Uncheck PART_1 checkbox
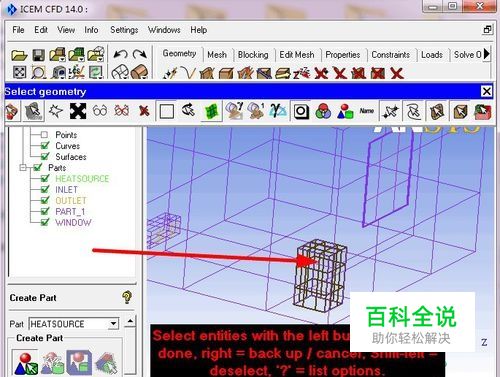Screen dimensions: 500x377 point(45,211)
